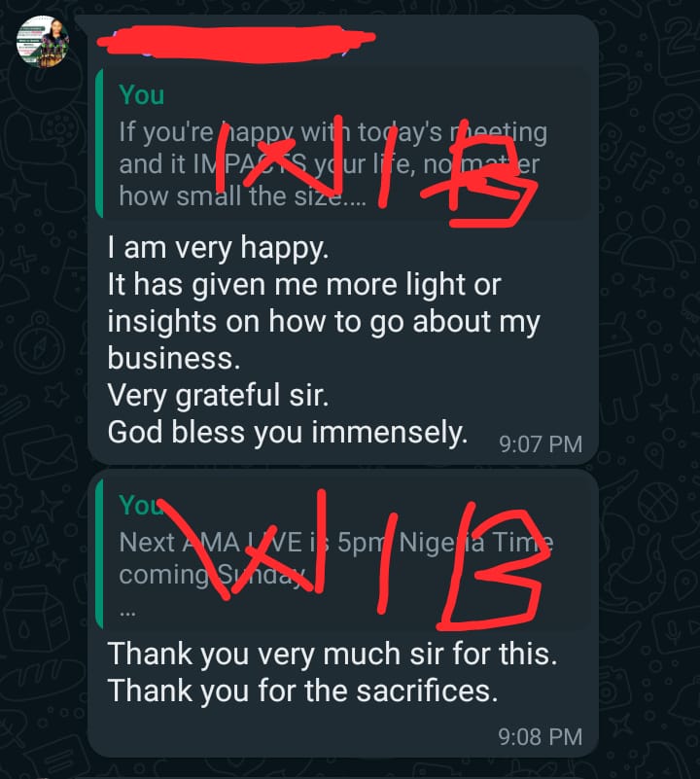Click the red letter B over second quote
The image size is (700, 779).
492,566
